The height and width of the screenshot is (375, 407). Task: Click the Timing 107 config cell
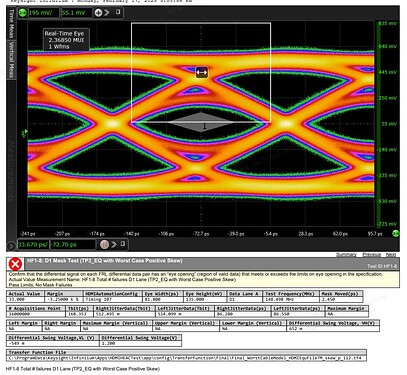pyautogui.click(x=113, y=299)
